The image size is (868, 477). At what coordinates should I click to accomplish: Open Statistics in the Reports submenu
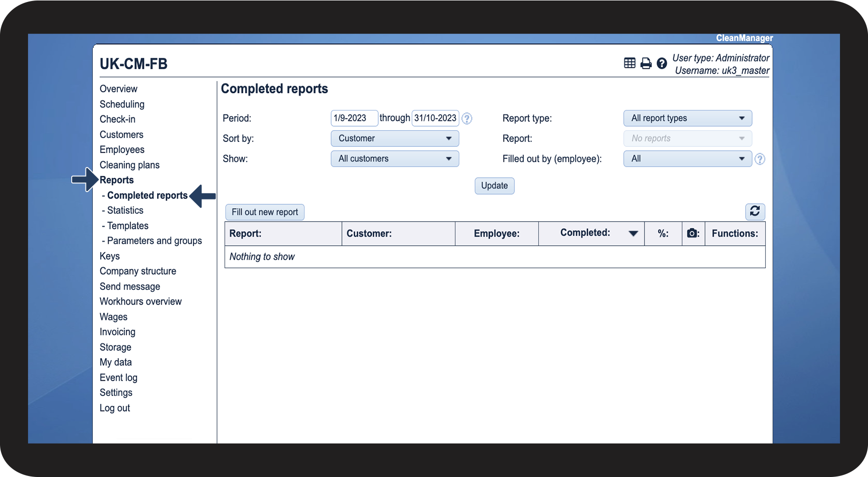click(125, 210)
